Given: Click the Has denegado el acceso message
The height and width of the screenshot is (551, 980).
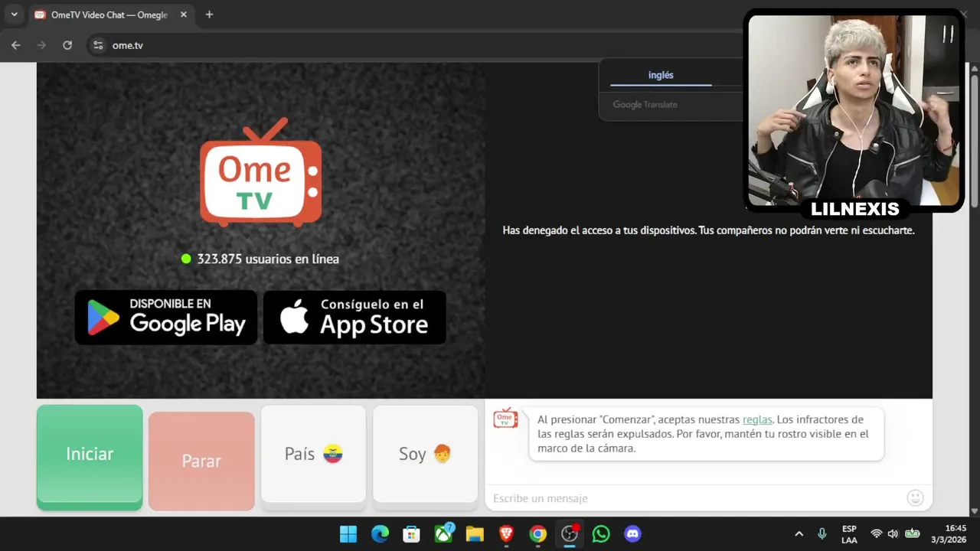Looking at the screenshot, I should 708,230.
